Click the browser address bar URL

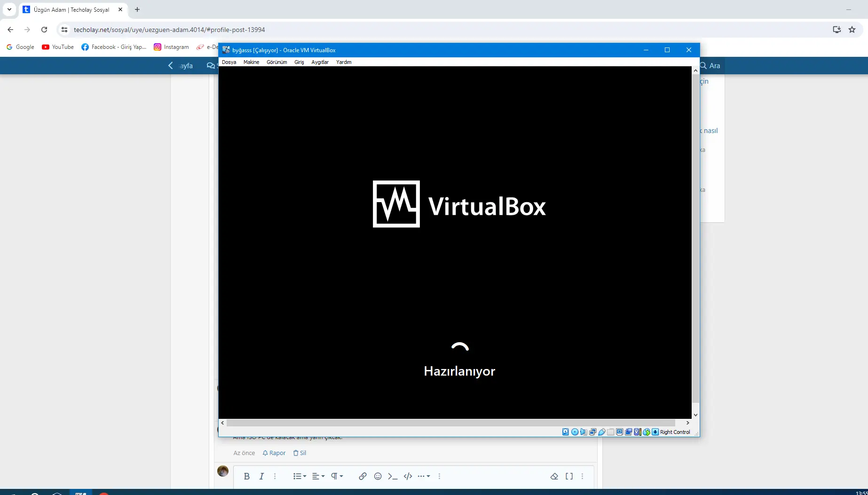[x=169, y=30]
